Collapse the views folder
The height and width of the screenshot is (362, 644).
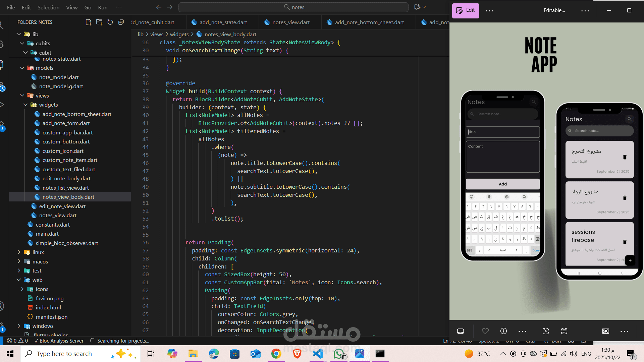pyautogui.click(x=22, y=96)
